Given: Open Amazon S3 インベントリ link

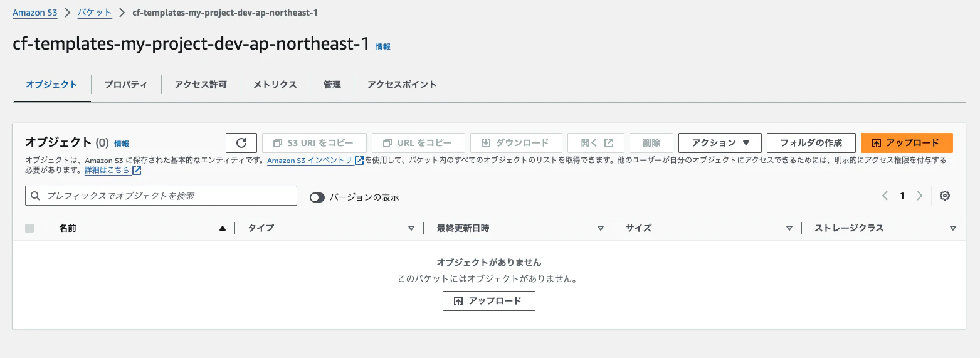Looking at the screenshot, I should point(315,161).
